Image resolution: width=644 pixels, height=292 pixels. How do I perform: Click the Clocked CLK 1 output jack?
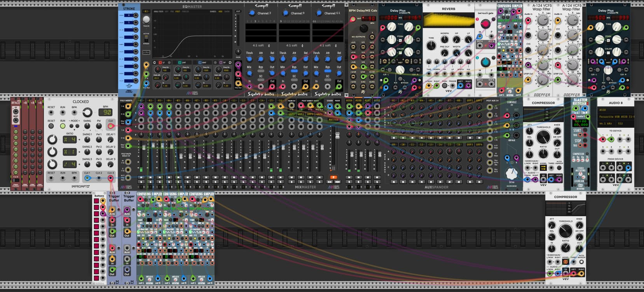coord(87,178)
